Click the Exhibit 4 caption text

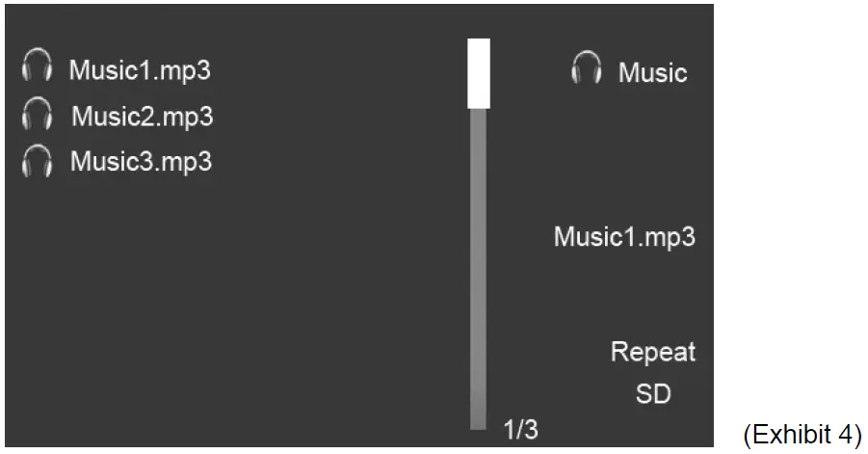[802, 435]
